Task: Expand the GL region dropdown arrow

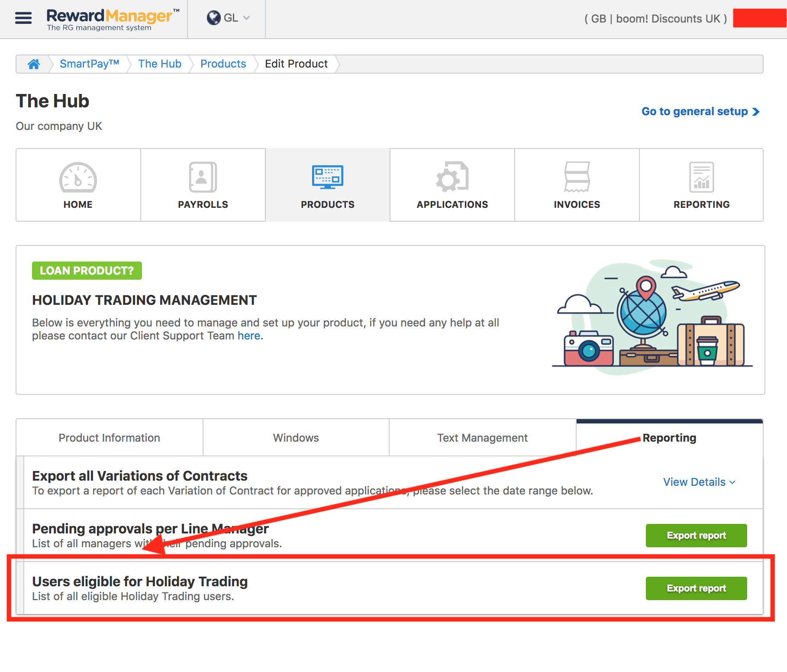Action: [x=247, y=18]
